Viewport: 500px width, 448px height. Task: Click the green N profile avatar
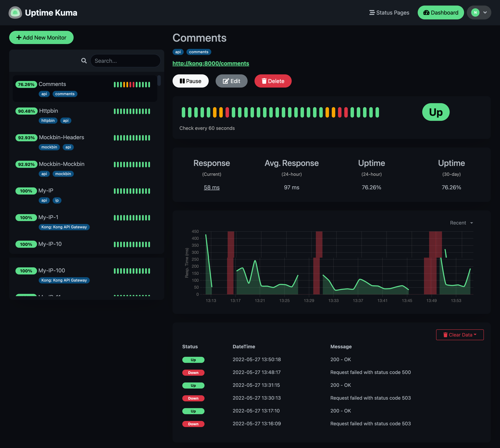pyautogui.click(x=475, y=12)
